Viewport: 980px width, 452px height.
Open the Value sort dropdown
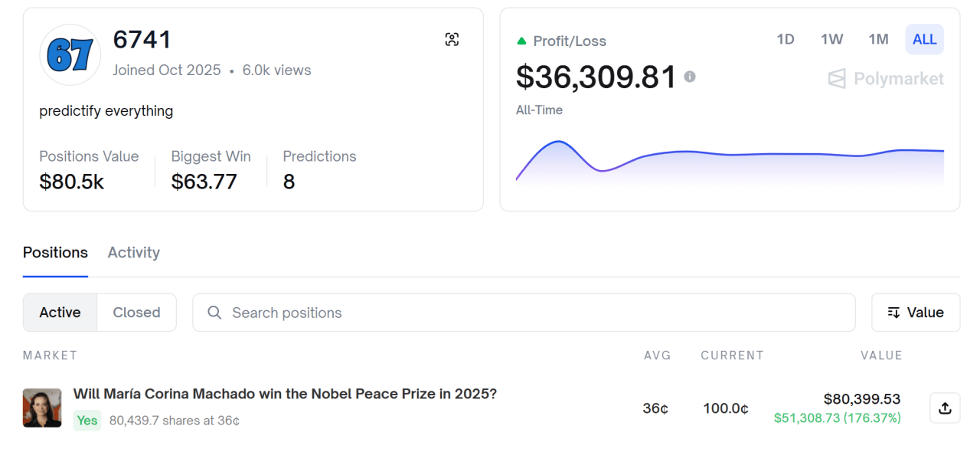(x=916, y=313)
